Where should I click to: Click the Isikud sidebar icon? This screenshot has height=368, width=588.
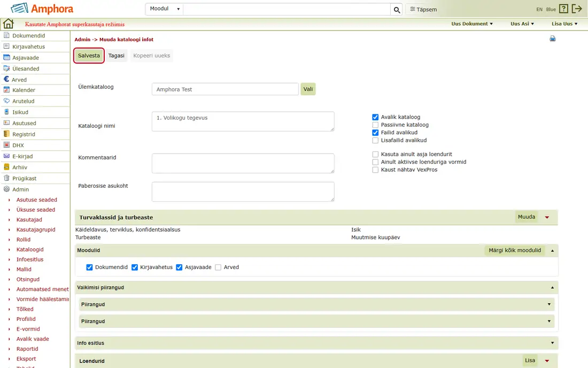tap(6, 112)
